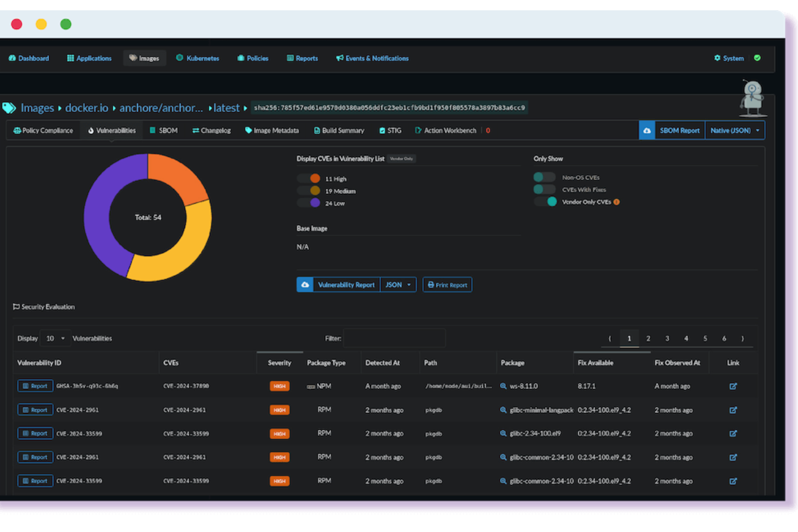Image resolution: width=798 pixels, height=532 pixels.
Task: Sort table by Severity column
Action: pyautogui.click(x=279, y=363)
